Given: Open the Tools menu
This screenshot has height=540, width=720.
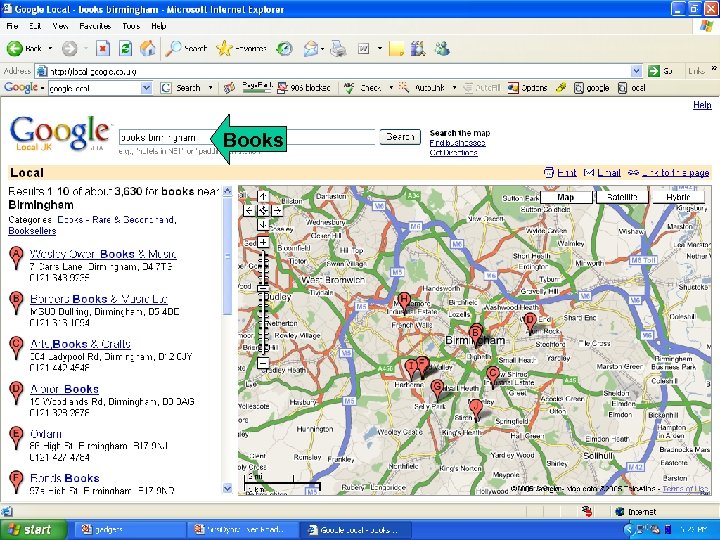Looking at the screenshot, I should click(131, 26).
